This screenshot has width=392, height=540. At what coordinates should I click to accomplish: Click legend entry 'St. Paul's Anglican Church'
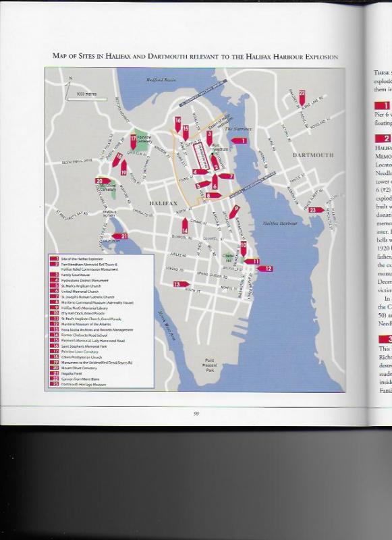pyautogui.click(x=86, y=319)
